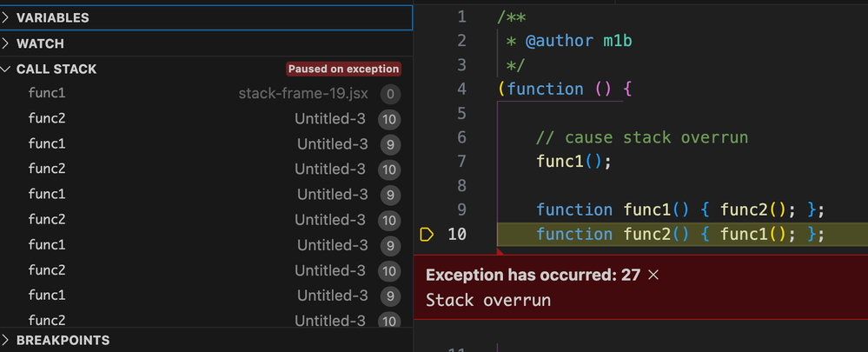Image resolution: width=868 pixels, height=352 pixels.
Task: Expand the VARIABLES section chevron
Action: click(7, 17)
